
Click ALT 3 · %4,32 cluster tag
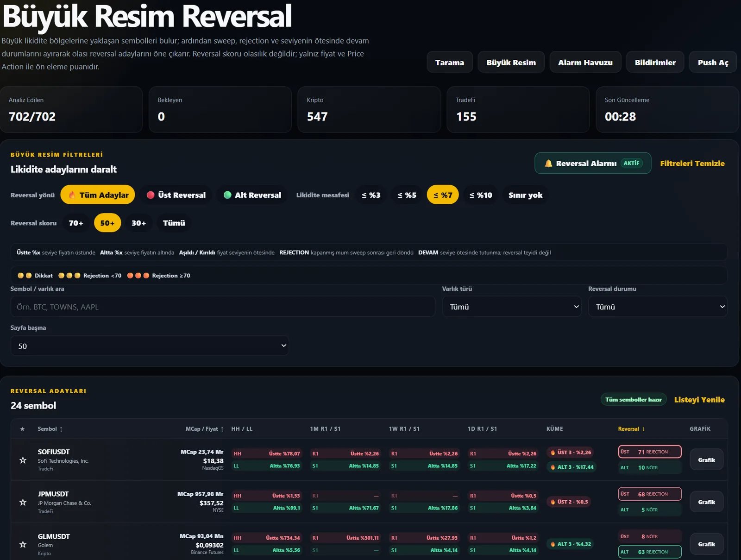pyautogui.click(x=571, y=544)
